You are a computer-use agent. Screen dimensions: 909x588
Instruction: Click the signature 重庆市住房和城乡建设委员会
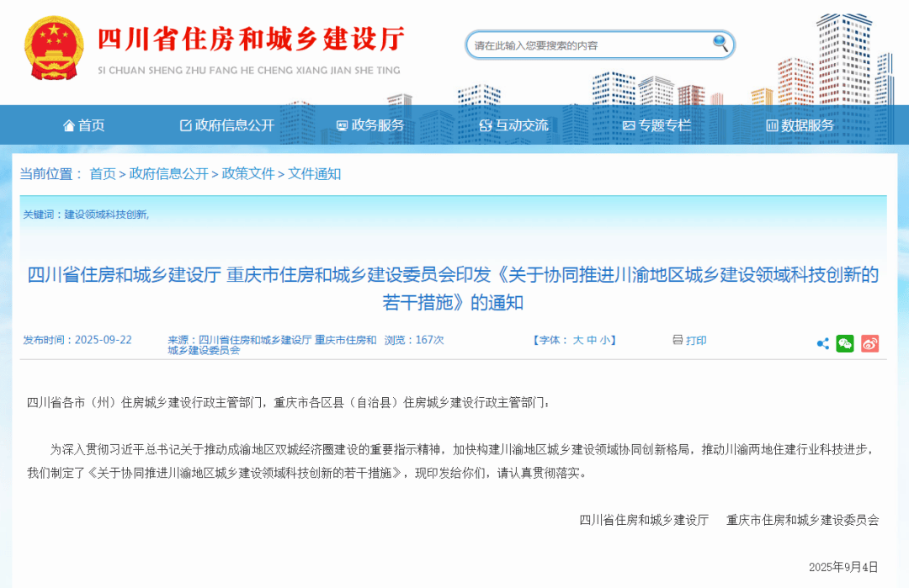803,520
